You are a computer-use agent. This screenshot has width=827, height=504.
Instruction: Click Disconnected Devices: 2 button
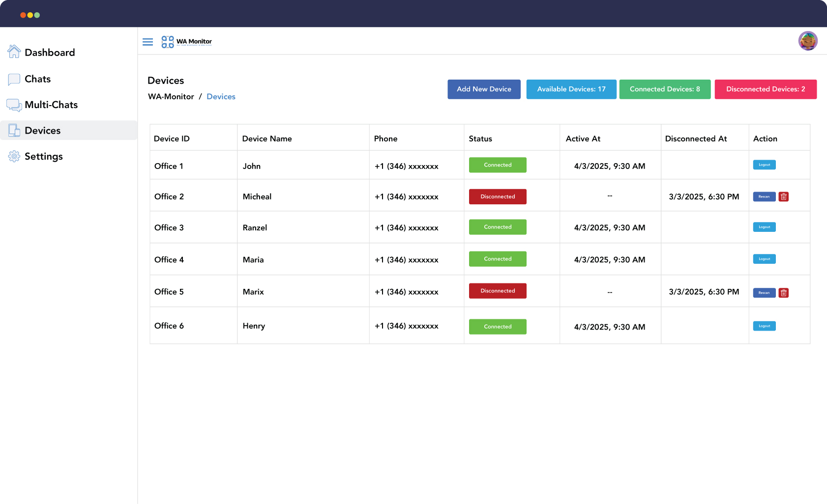(x=765, y=89)
